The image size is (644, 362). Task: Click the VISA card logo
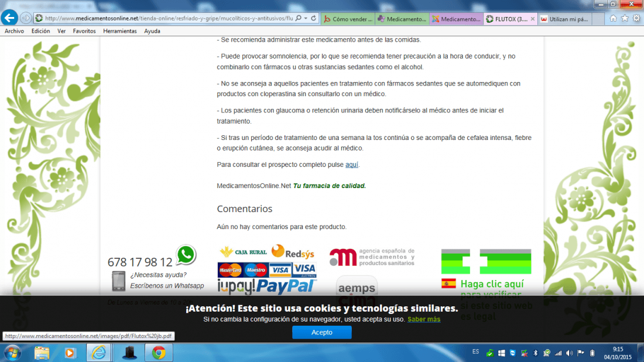click(x=280, y=270)
